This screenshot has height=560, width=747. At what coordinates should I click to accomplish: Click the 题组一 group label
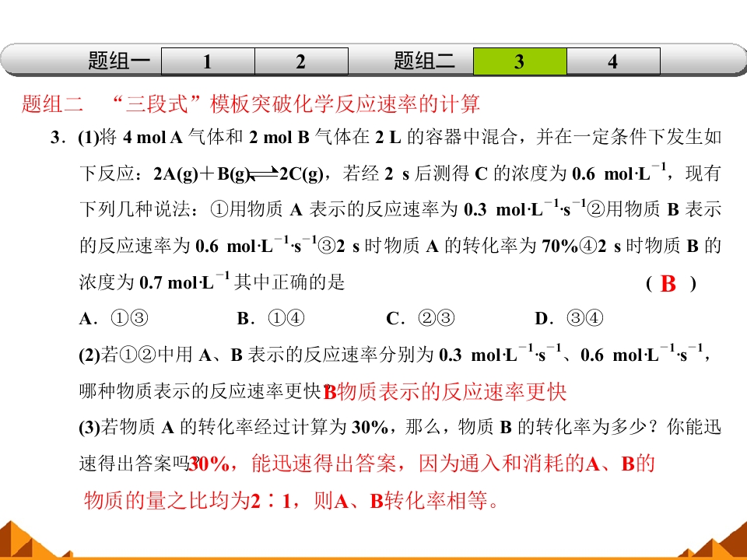pyautogui.click(x=118, y=61)
